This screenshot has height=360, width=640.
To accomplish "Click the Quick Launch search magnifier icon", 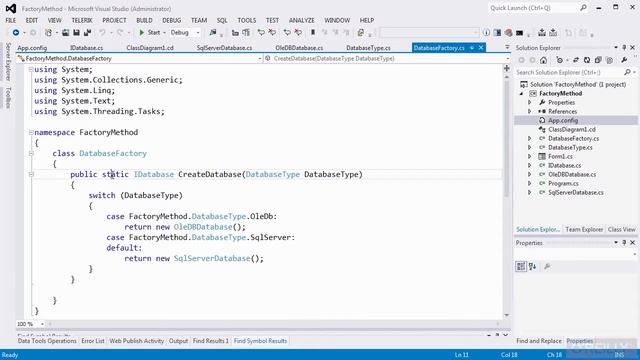I will [x=583, y=8].
